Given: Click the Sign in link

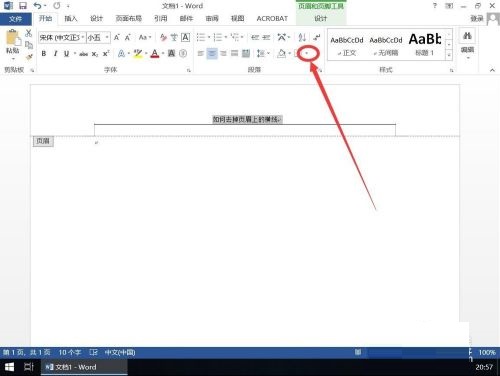Looking at the screenshot, I should [x=477, y=19].
